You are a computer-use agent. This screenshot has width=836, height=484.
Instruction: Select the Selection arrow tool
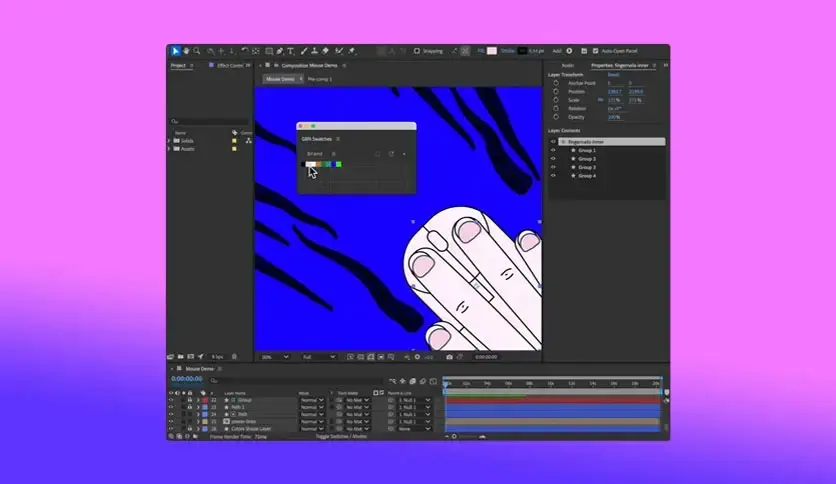pyautogui.click(x=175, y=51)
